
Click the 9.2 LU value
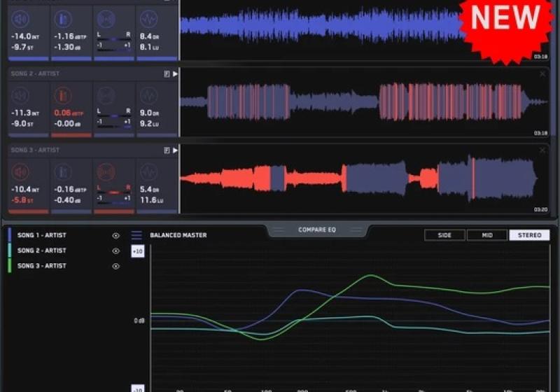[x=149, y=124]
